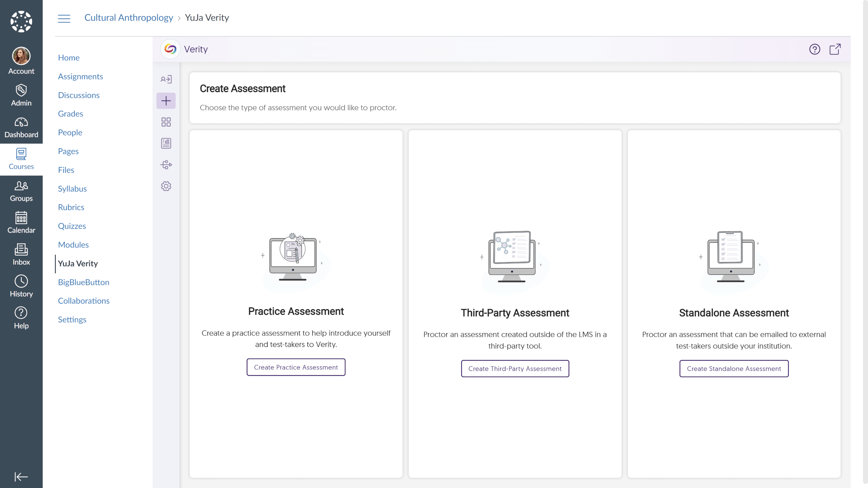The image size is (868, 488).
Task: Open the Verity settings gear icon
Action: (166, 186)
